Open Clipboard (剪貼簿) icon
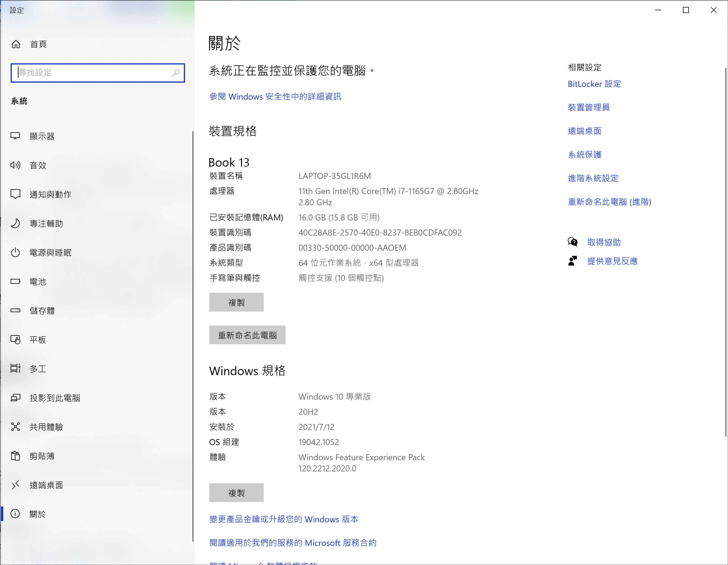The image size is (728, 565). point(15,456)
